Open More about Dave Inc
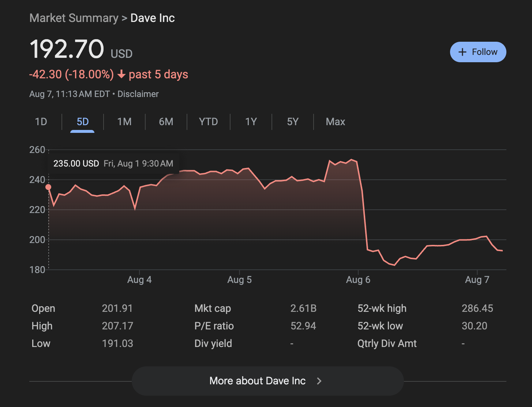Screen dimensions: 532x407 click(x=268, y=381)
